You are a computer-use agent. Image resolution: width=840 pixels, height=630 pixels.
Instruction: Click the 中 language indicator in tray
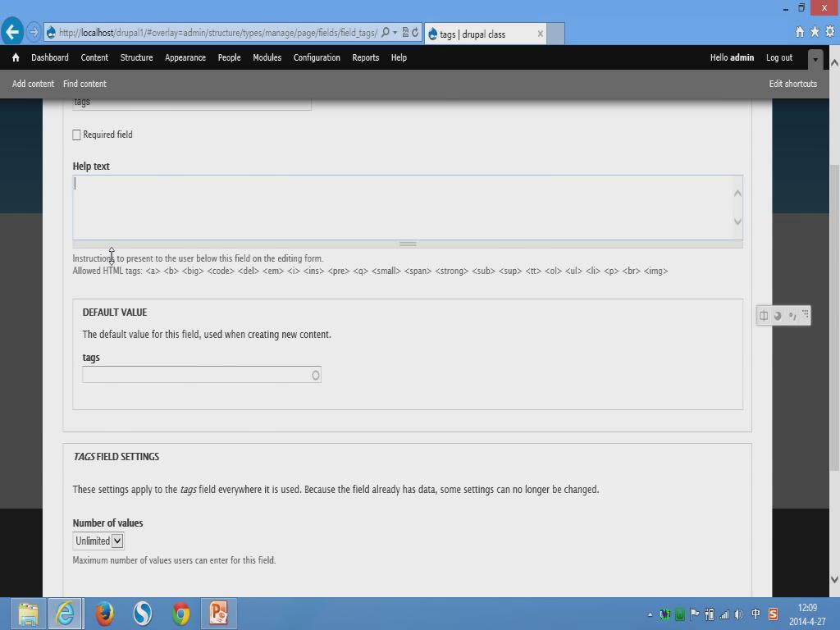(756, 614)
